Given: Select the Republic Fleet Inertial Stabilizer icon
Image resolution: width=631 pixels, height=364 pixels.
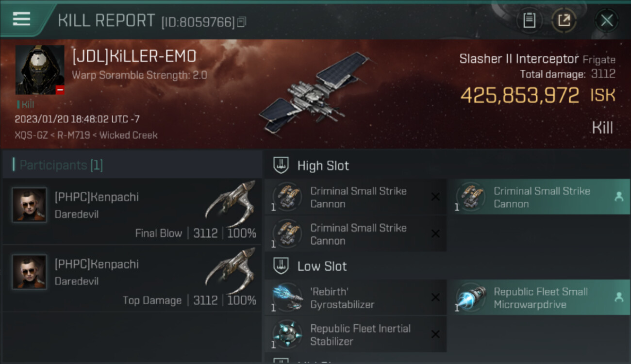Looking at the screenshot, I should point(287,334).
